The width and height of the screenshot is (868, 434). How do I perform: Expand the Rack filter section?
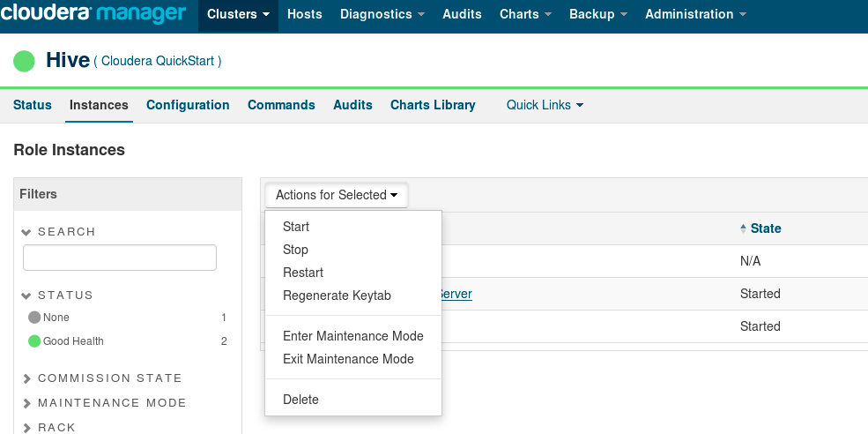[x=26, y=428]
